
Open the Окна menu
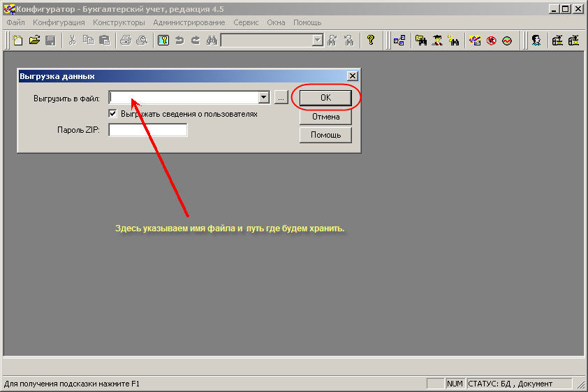coord(276,22)
